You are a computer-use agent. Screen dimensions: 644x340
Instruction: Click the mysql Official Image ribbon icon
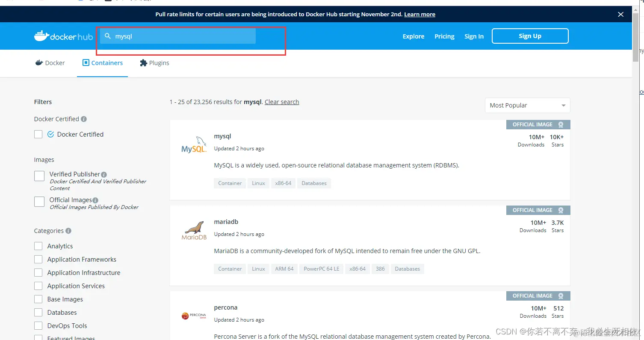point(561,125)
